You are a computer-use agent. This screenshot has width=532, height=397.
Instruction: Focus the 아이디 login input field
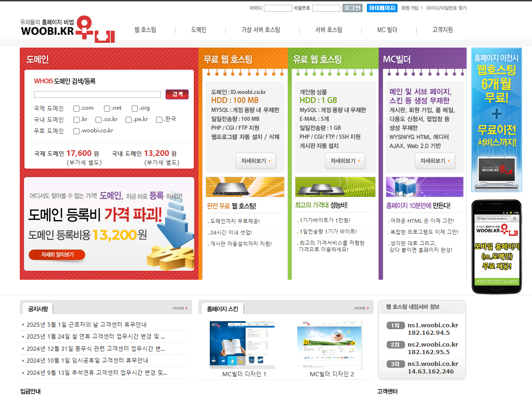tap(278, 8)
